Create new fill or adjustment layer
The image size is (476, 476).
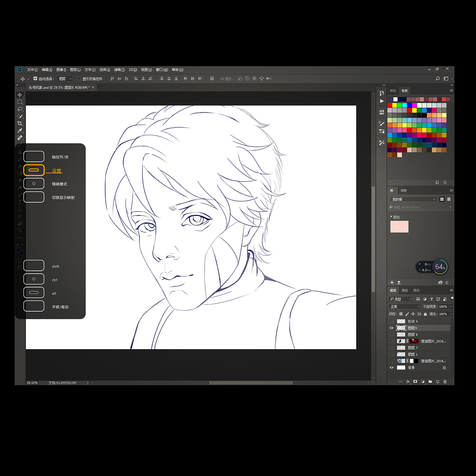click(x=423, y=382)
